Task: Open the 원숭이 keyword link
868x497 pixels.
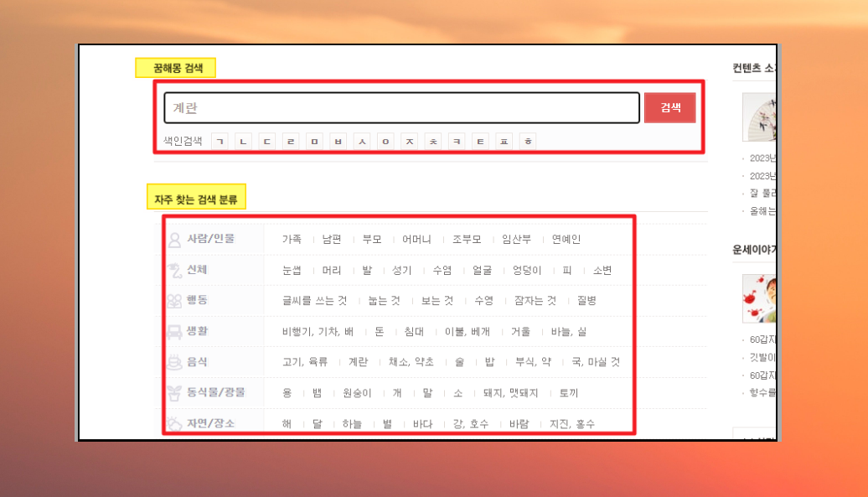Action: (x=357, y=393)
